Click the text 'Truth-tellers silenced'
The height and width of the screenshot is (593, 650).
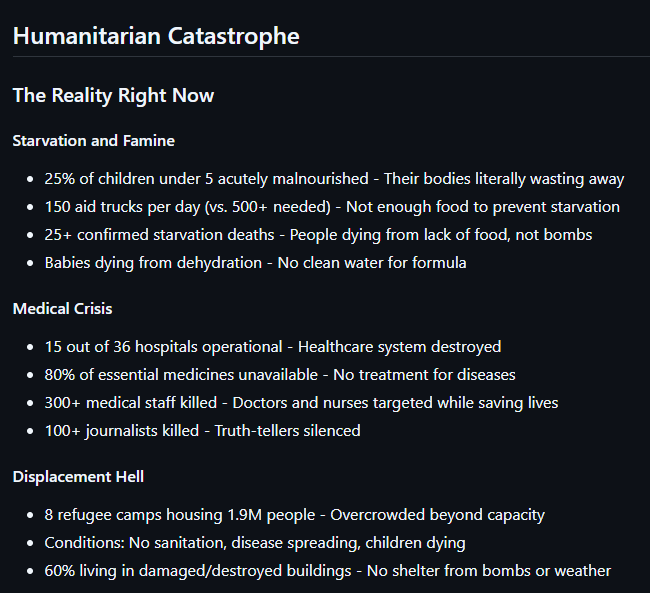pyautogui.click(x=287, y=431)
